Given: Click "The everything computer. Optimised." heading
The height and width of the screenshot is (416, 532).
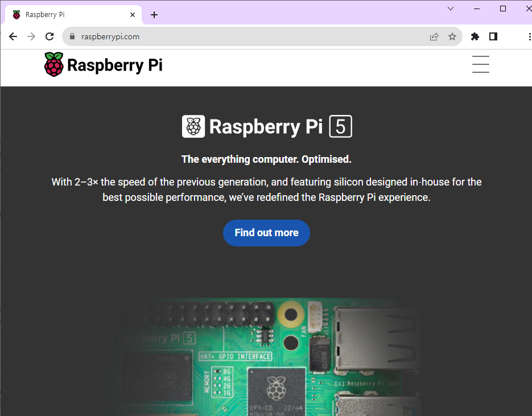Looking at the screenshot, I should pyautogui.click(x=266, y=159).
